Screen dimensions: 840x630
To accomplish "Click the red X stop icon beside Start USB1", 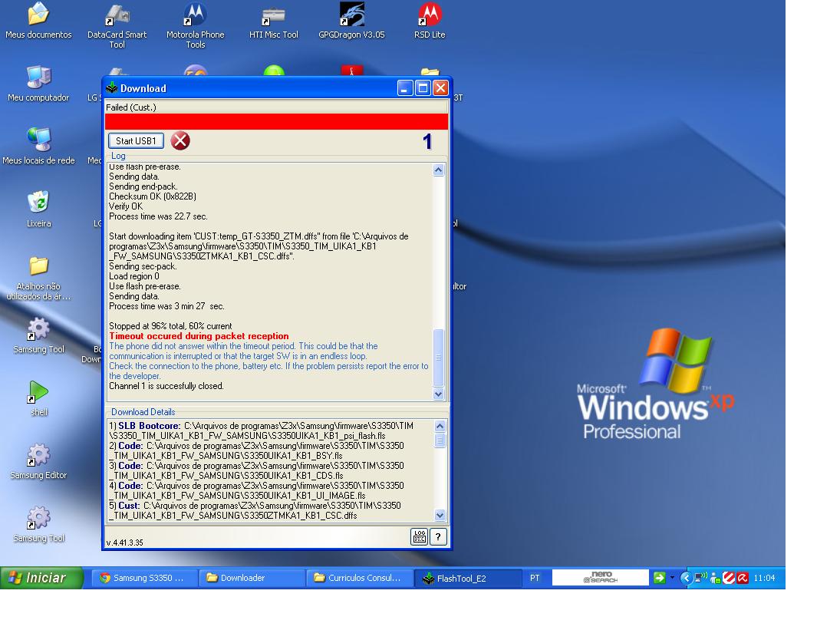I will tap(180, 141).
